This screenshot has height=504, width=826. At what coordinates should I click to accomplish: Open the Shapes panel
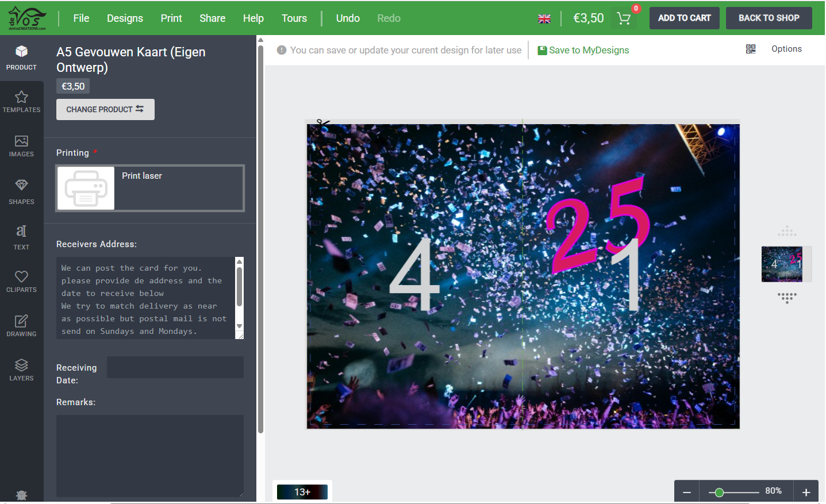21,192
